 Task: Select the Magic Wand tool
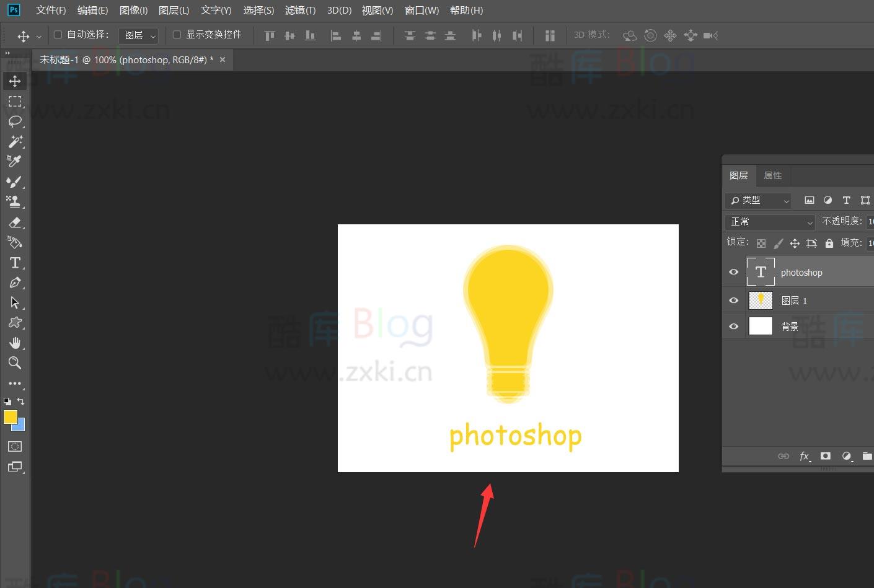pos(15,141)
